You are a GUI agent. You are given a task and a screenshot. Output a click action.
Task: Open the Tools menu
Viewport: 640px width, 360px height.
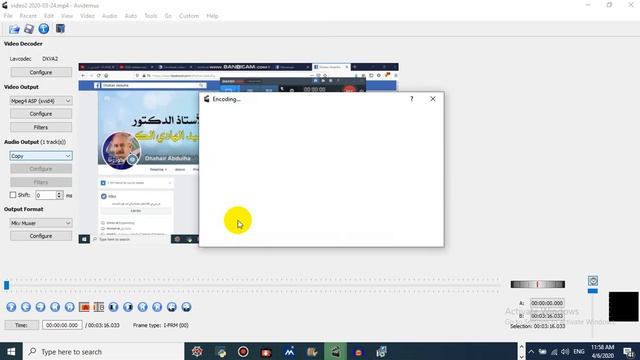click(x=151, y=16)
